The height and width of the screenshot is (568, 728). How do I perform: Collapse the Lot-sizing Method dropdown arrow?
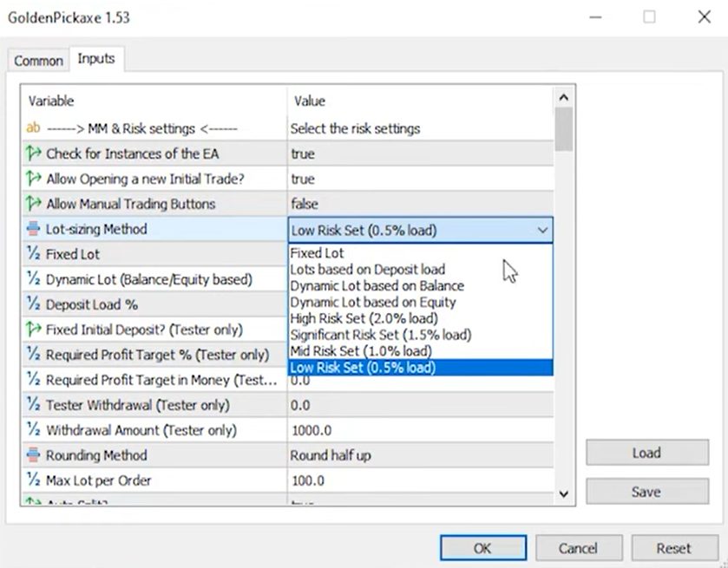(542, 230)
